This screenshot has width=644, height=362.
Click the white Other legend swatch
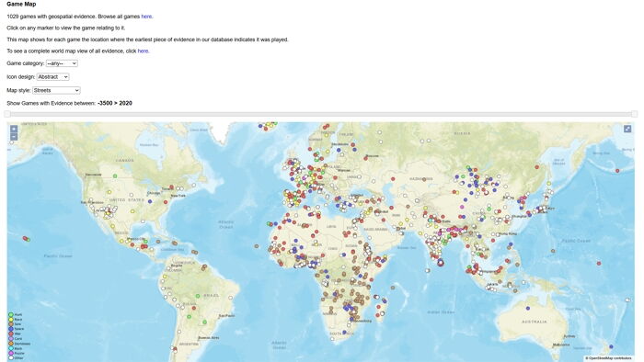[x=11, y=358]
